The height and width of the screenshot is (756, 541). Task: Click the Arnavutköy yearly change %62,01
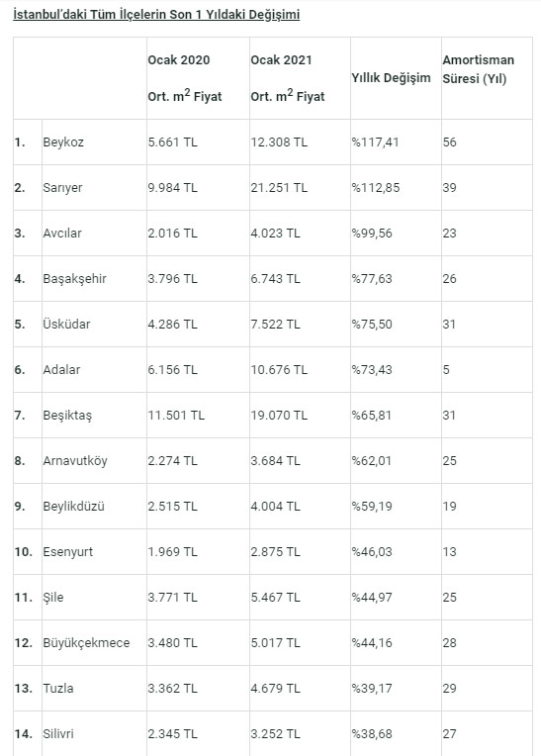pos(372,461)
